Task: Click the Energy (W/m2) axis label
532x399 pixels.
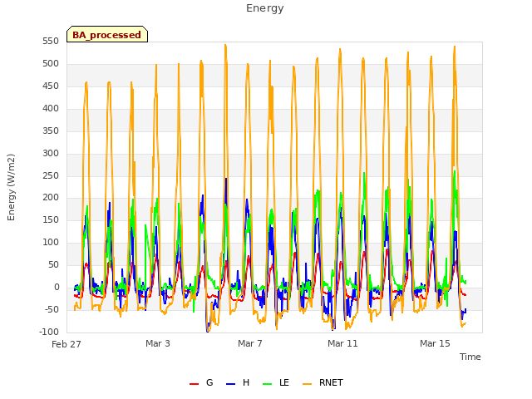Action: pyautogui.click(x=11, y=187)
